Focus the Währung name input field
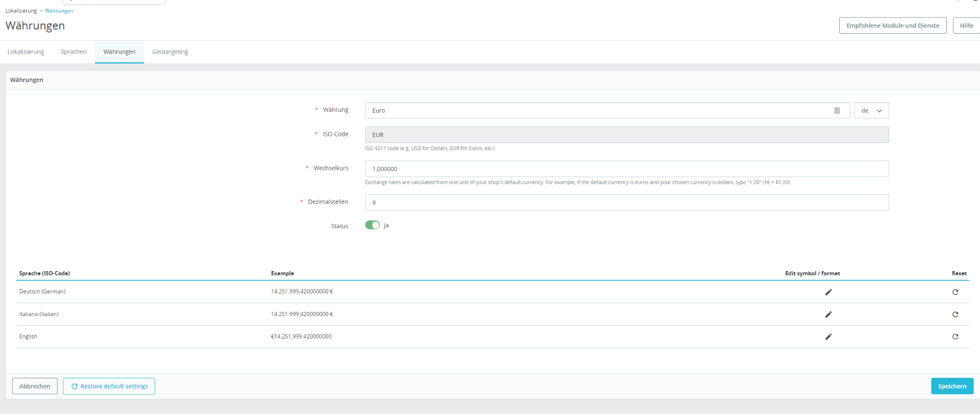Screen dimensions: 980x414 (x=607, y=111)
